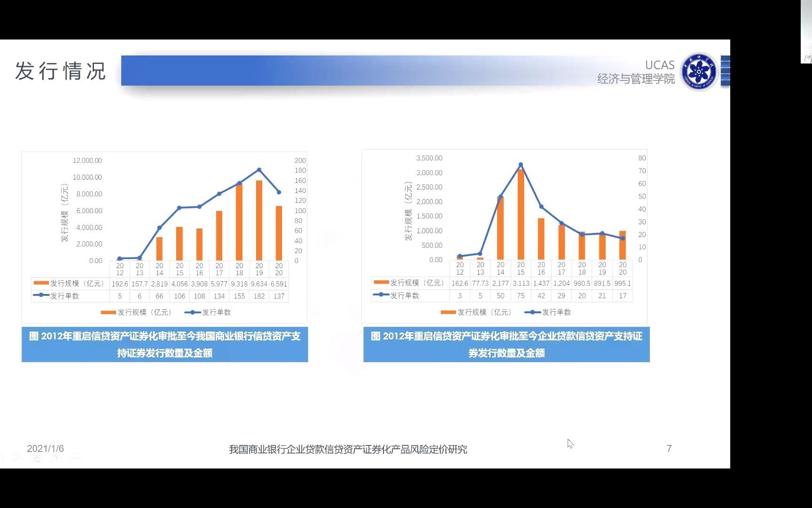Click the 157.7 cell in left chart table

[x=140, y=284]
